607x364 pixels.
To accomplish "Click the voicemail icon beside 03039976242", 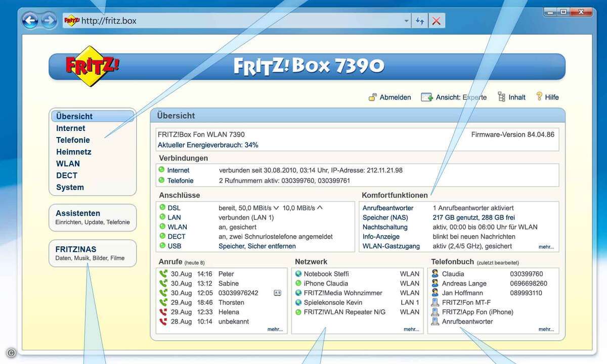I will click(277, 293).
